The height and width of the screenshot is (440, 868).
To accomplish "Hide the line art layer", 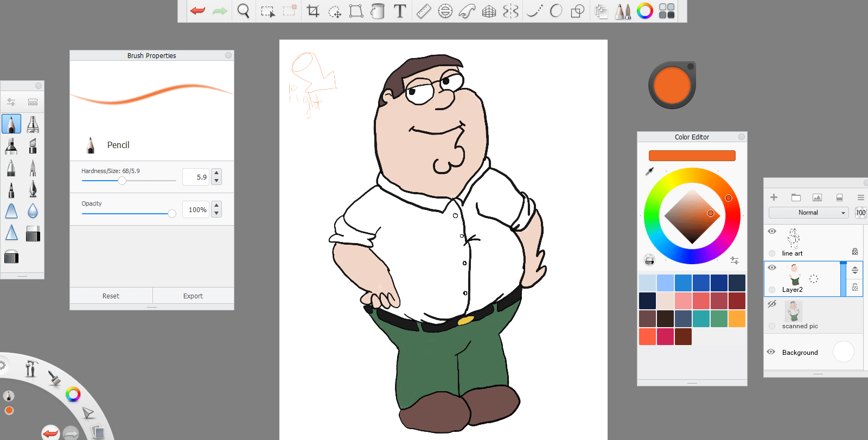I will click(772, 231).
